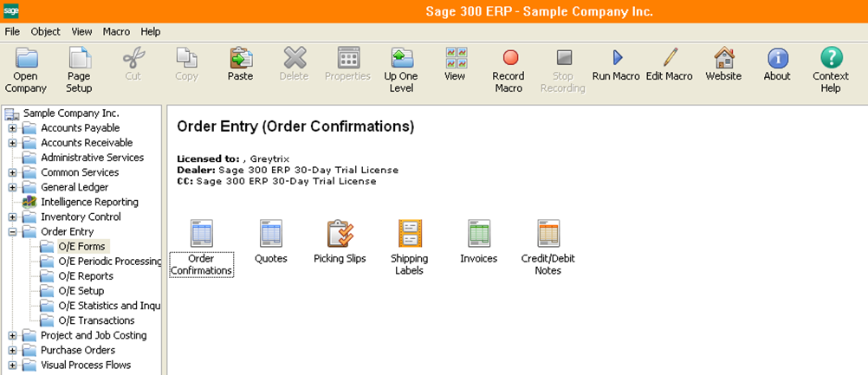Select Inventory Control in the tree
The width and height of the screenshot is (868, 375).
click(81, 217)
